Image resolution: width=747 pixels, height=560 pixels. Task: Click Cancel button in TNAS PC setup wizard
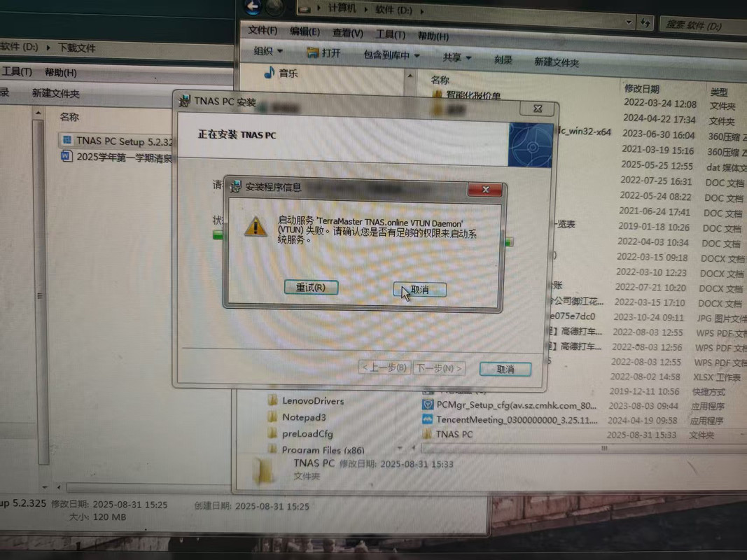(505, 369)
